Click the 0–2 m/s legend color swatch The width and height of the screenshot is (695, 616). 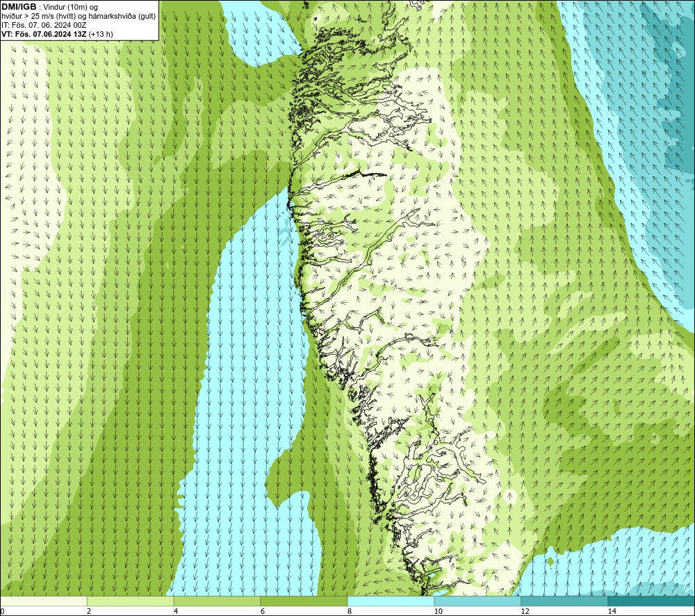tap(43, 601)
